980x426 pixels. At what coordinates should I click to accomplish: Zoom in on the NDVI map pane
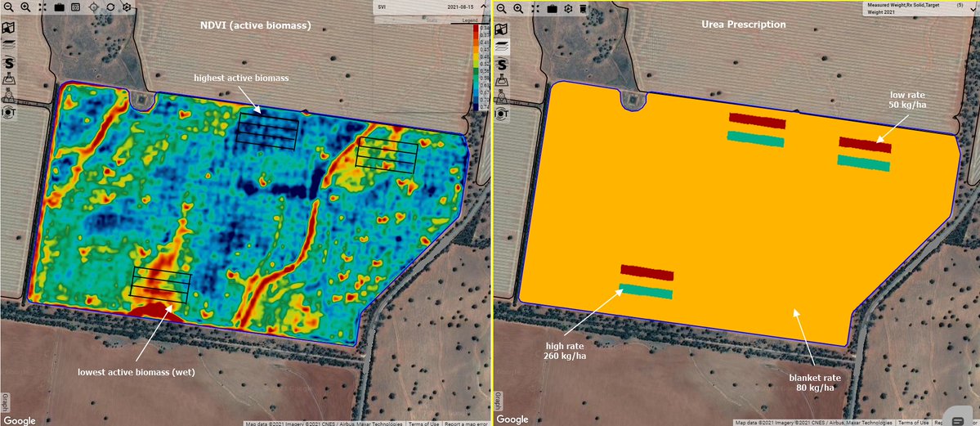(x=25, y=7)
